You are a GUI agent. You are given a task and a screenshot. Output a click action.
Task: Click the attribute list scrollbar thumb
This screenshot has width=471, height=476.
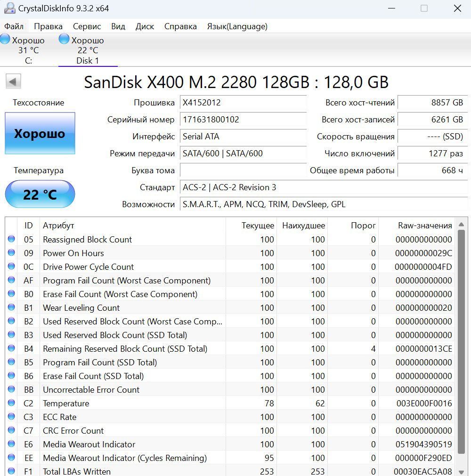point(461,342)
